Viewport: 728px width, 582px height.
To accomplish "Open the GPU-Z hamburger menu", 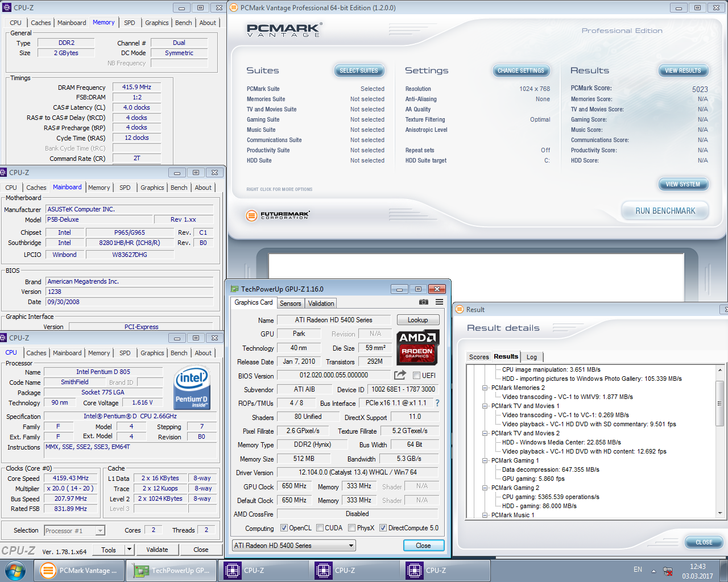I will (439, 302).
